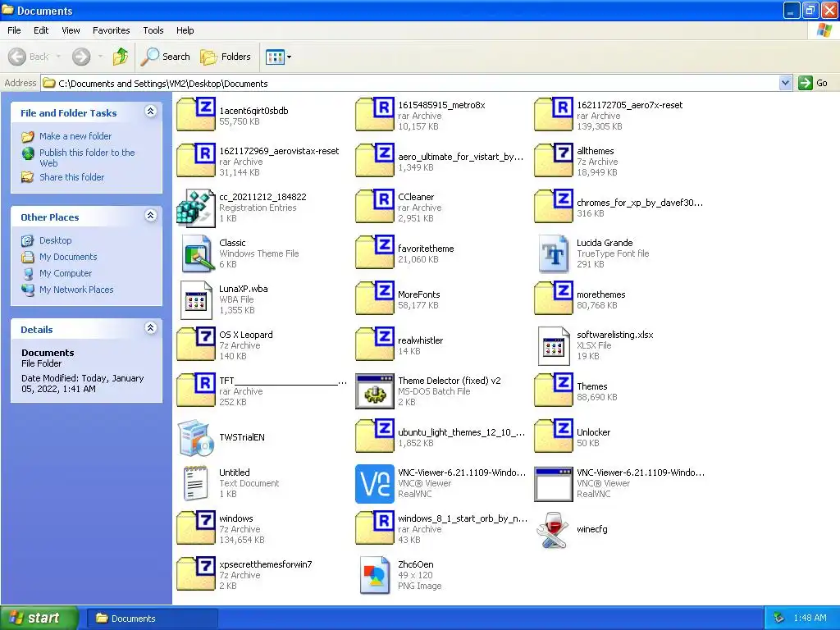Viewport: 840px width, 630px height.
Task: Select the OS X Leopard 7z icon
Action: pyautogui.click(x=196, y=345)
